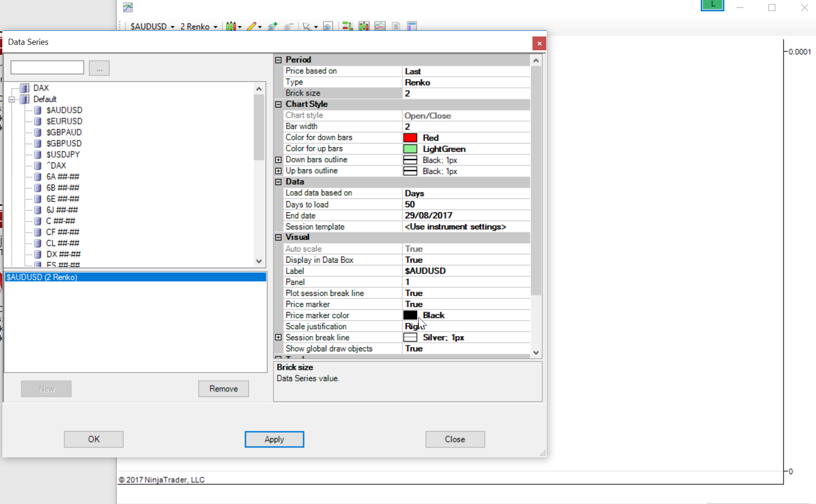Image resolution: width=816 pixels, height=504 pixels.
Task: Open the chart properties toolbar icon
Action: [412, 26]
